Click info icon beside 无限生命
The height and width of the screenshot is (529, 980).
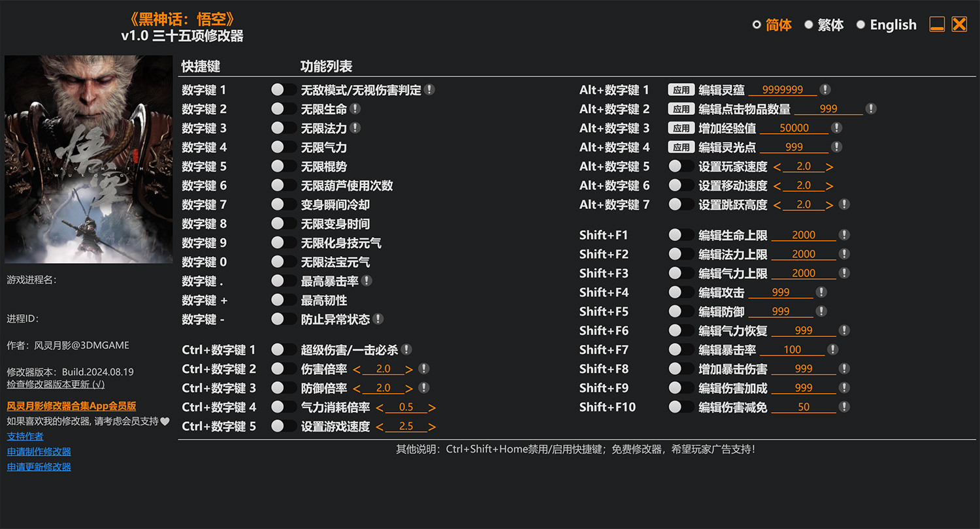(x=355, y=108)
